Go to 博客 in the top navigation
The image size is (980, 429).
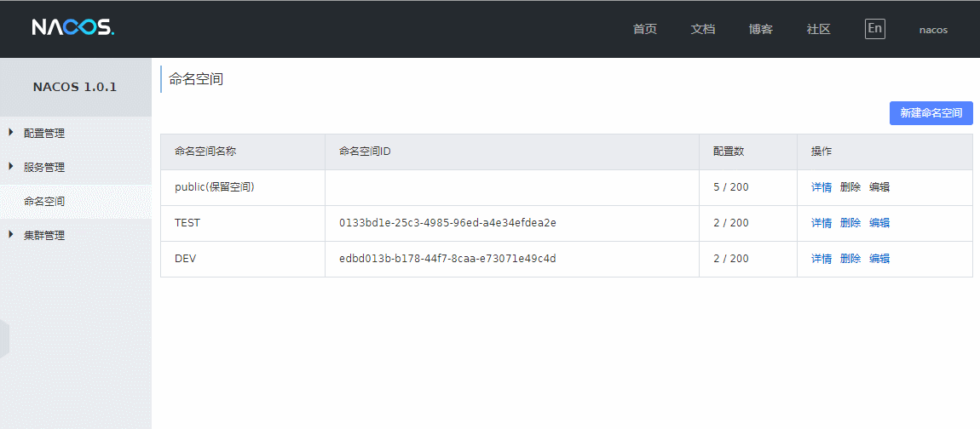point(761,29)
